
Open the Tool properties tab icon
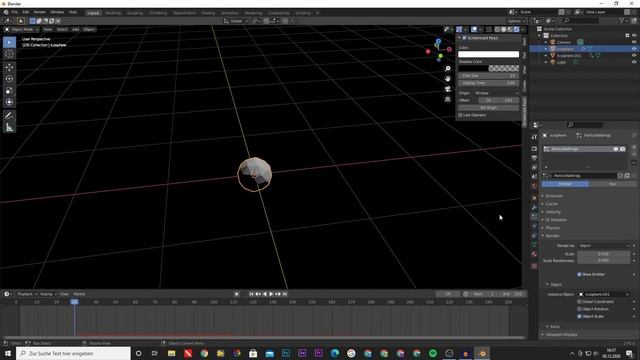click(x=534, y=137)
